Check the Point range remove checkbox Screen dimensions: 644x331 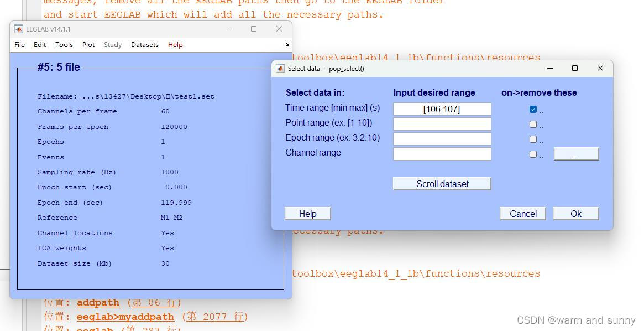click(533, 124)
